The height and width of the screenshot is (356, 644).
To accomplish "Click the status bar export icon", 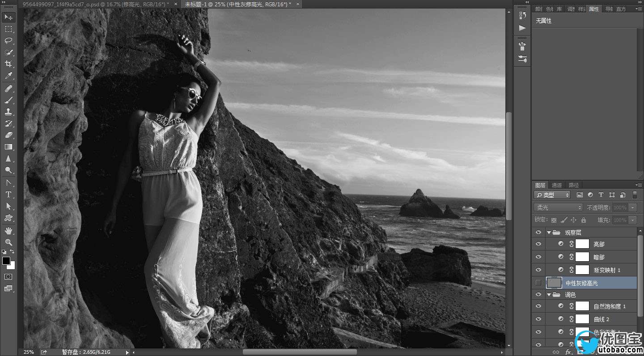I will coord(43,352).
